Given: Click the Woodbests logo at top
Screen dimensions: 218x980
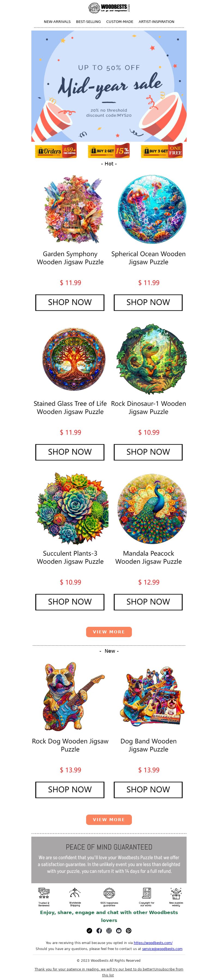Looking at the screenshot, I should point(109,8).
